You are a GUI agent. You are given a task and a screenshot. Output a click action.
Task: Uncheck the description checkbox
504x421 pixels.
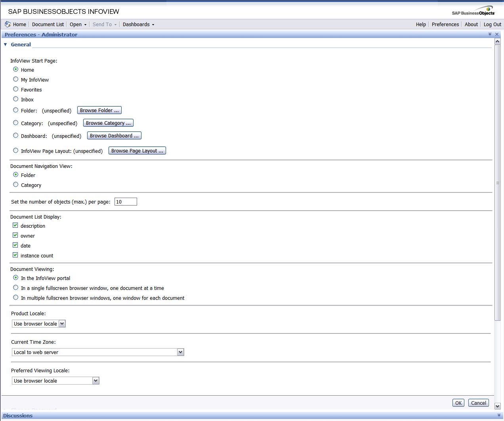pos(15,225)
